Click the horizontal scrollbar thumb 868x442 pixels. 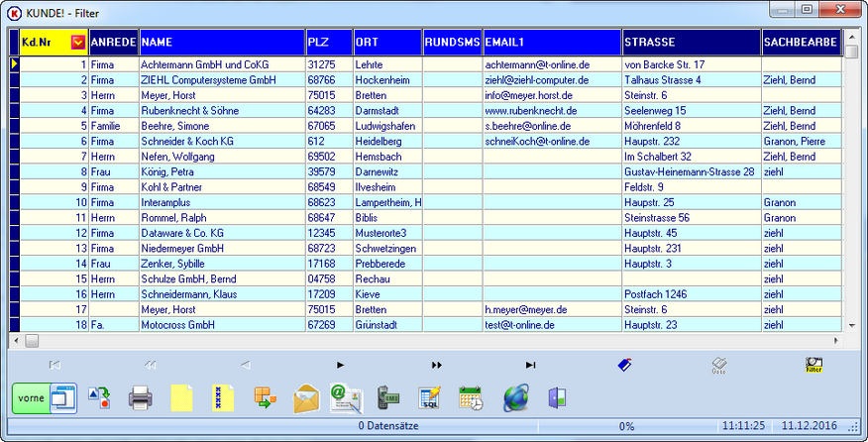coord(32,341)
